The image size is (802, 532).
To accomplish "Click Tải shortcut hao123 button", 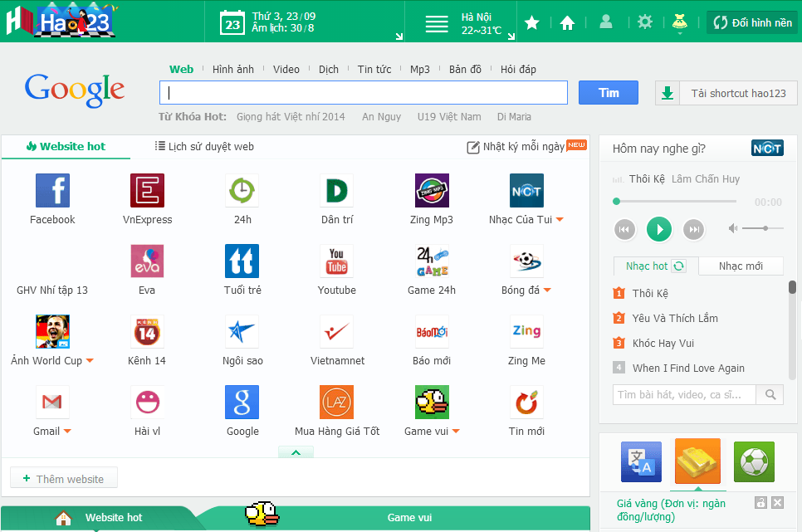I will click(726, 93).
